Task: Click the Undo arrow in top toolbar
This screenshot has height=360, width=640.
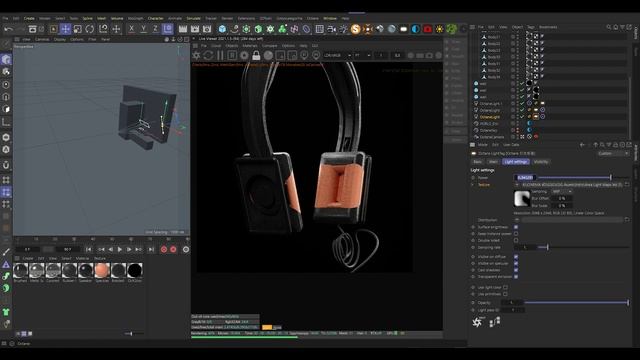Action: coord(8,29)
